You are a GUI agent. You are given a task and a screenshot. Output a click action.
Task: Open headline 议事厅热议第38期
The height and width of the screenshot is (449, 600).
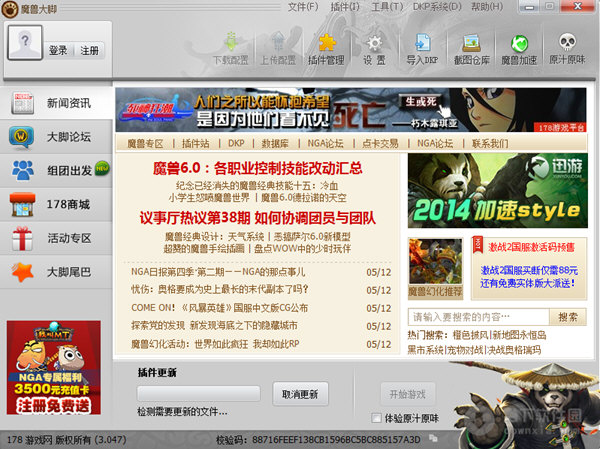[258, 218]
